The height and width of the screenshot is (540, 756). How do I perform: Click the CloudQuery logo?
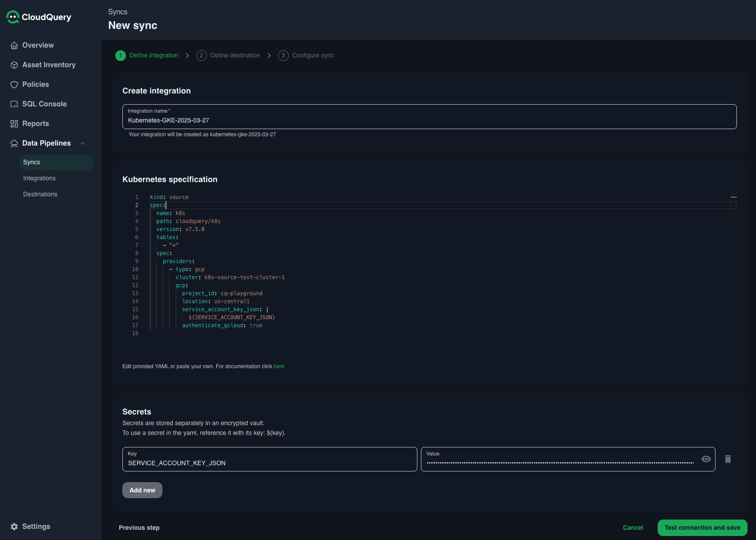[39, 17]
